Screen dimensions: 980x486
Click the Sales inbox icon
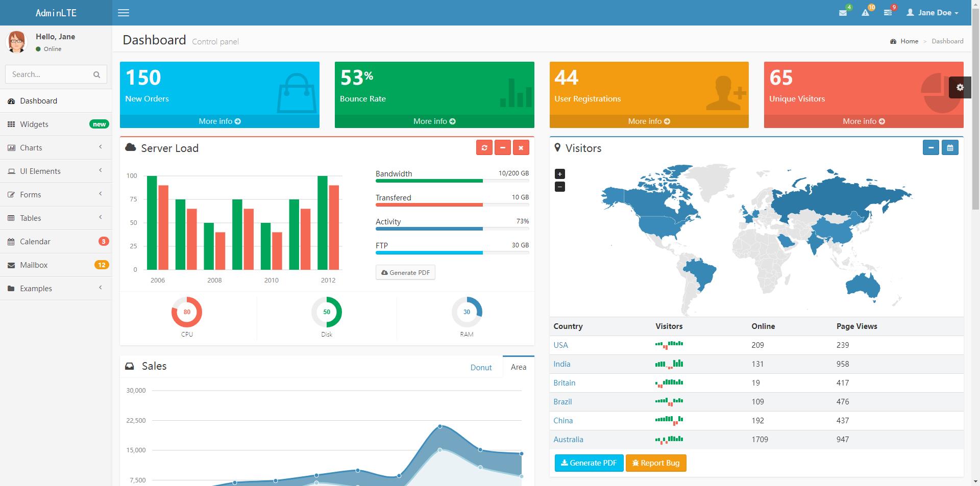130,366
